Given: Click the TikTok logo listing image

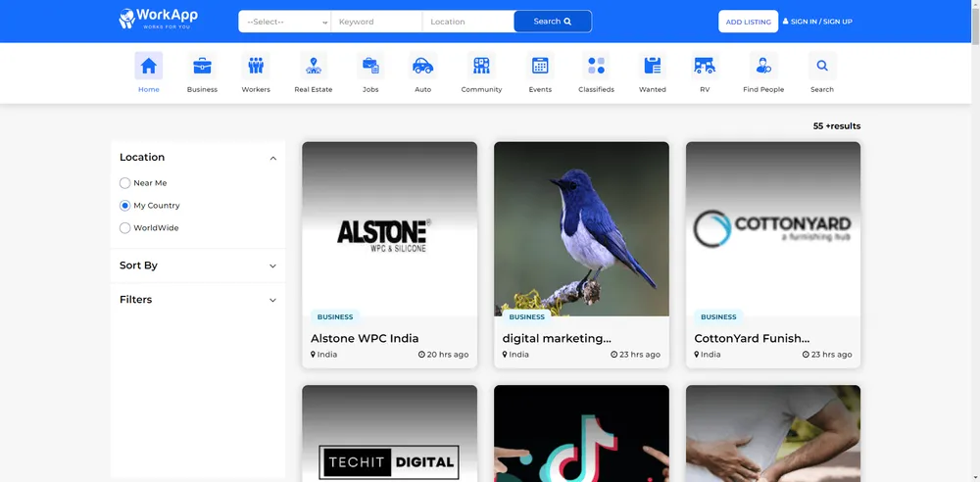Looking at the screenshot, I should 581,433.
